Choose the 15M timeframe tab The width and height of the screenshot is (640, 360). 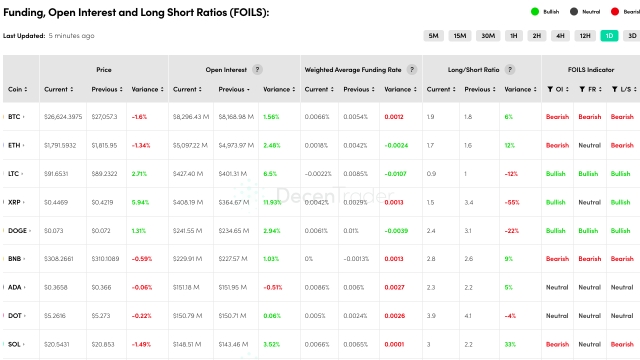pos(460,36)
